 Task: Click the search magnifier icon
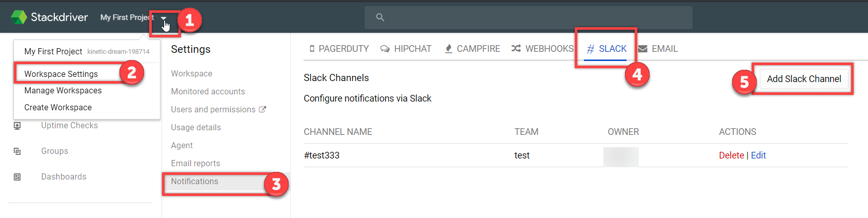380,17
